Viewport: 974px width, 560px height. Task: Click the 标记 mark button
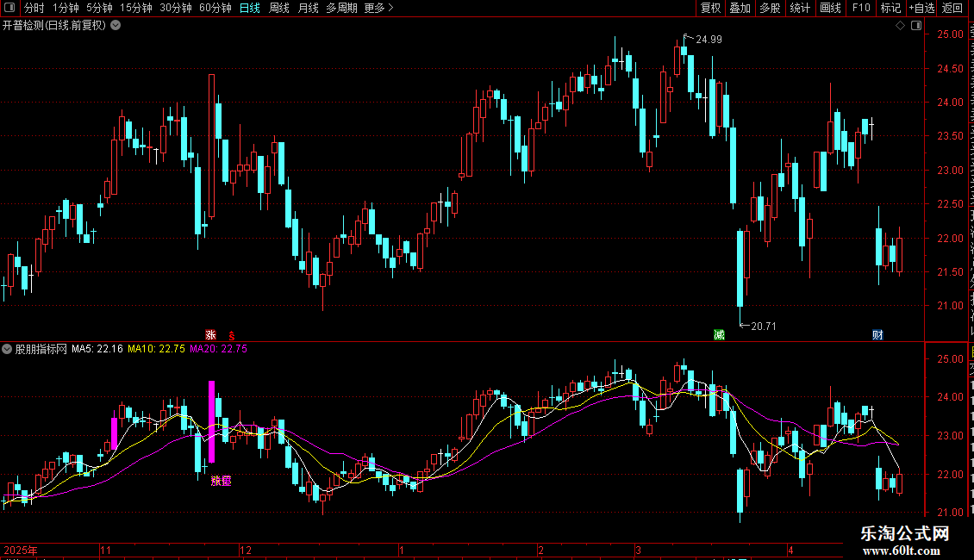pyautogui.click(x=890, y=8)
